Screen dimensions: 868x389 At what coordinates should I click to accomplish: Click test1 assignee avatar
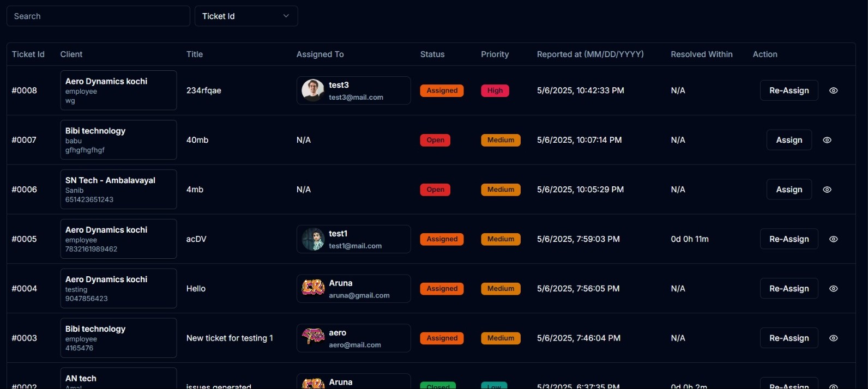point(313,239)
